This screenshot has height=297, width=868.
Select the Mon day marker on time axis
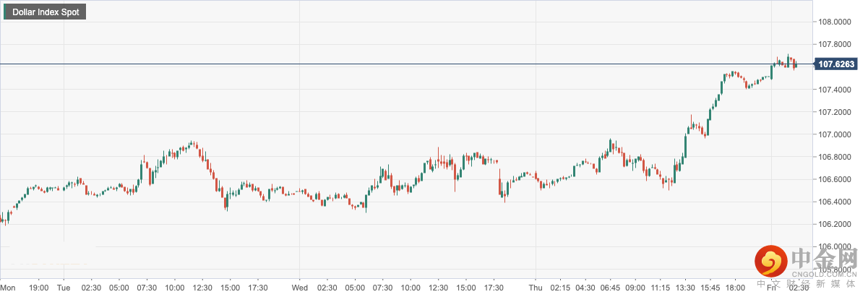tap(9, 288)
